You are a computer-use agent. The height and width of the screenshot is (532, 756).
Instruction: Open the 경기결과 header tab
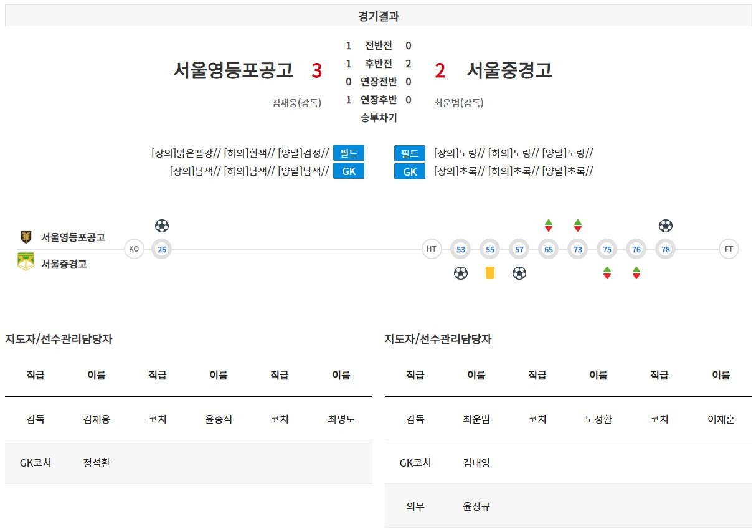coord(379,16)
